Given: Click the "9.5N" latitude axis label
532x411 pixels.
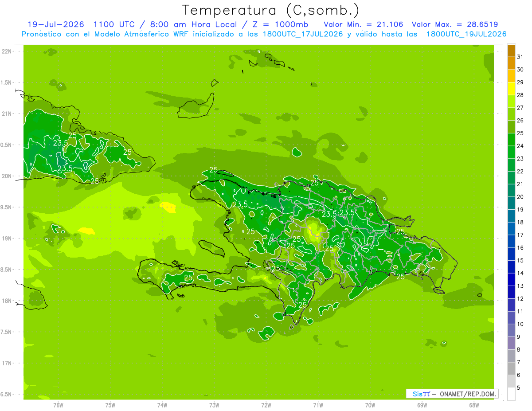Looking at the screenshot, I should (x=7, y=207).
